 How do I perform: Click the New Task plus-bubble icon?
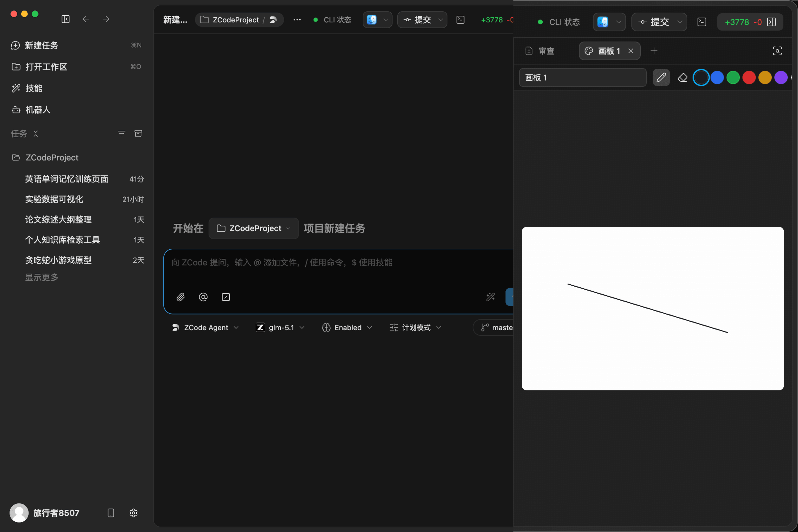click(15, 45)
